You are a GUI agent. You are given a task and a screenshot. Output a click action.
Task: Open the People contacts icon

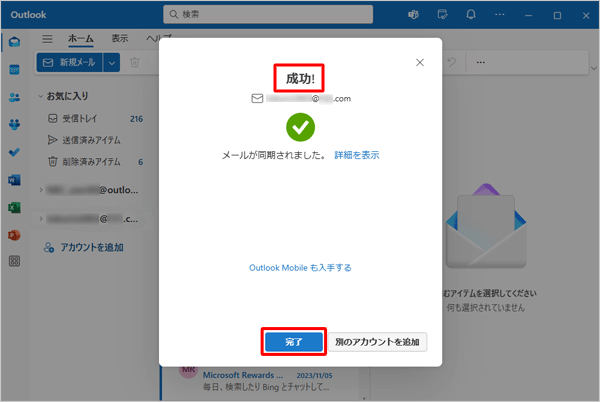14,97
